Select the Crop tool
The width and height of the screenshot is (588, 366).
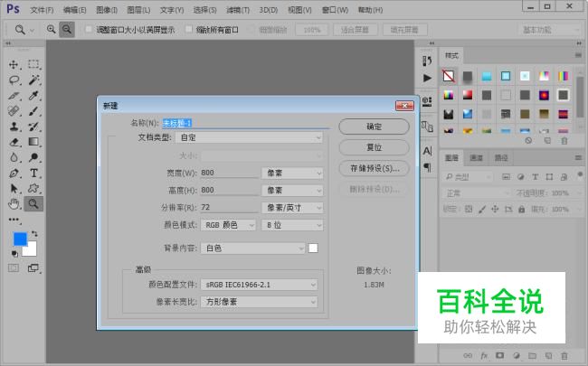click(14, 96)
